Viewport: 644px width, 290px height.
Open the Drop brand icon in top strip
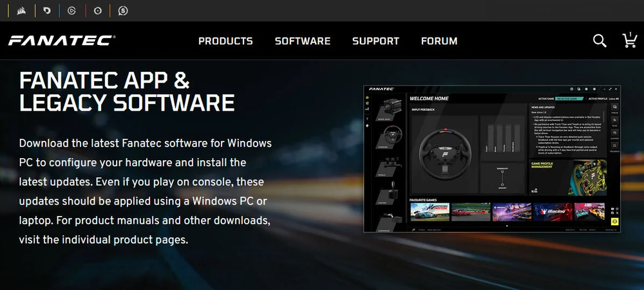[x=47, y=11]
